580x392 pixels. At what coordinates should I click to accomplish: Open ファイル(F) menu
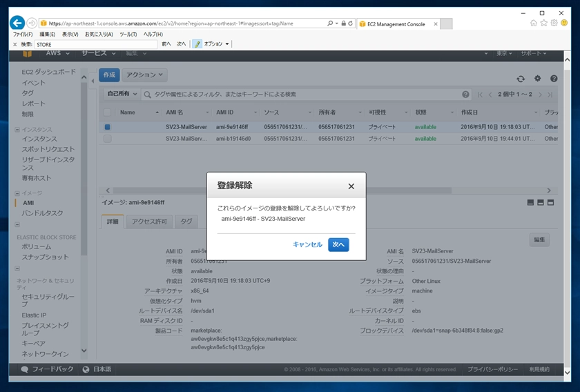(x=23, y=35)
